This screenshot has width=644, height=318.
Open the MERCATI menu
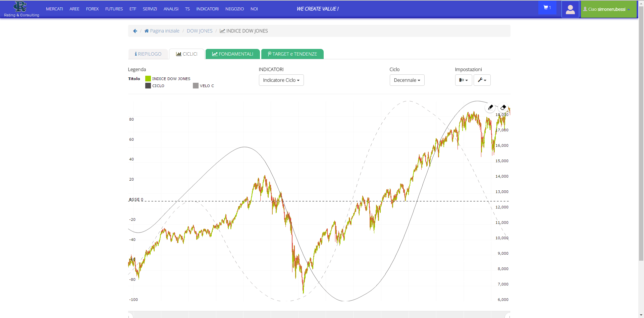coord(54,9)
